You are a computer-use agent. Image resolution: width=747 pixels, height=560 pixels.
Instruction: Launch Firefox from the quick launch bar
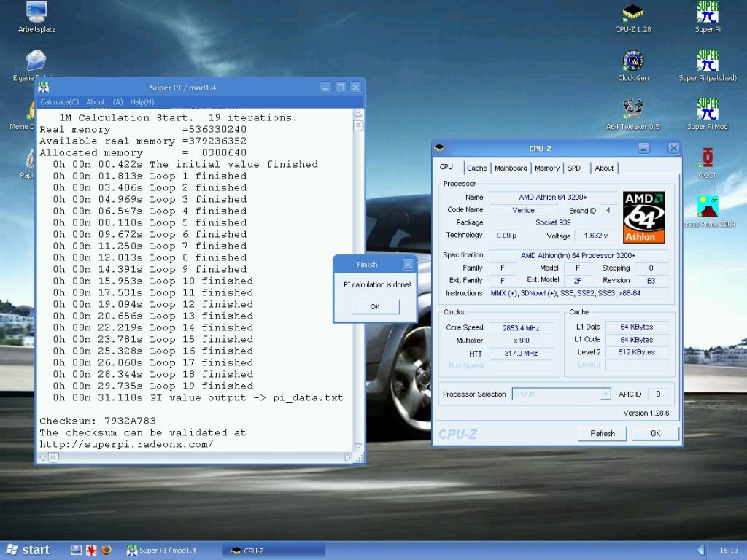pos(107,550)
